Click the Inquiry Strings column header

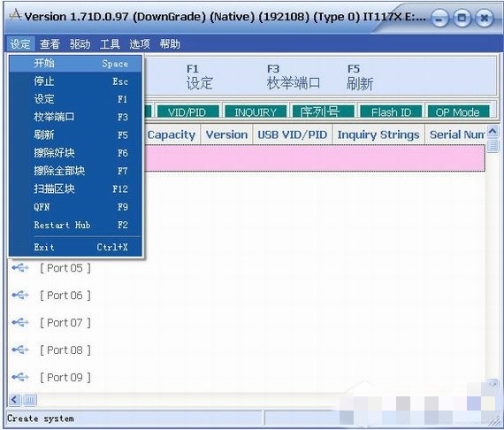[x=378, y=134]
